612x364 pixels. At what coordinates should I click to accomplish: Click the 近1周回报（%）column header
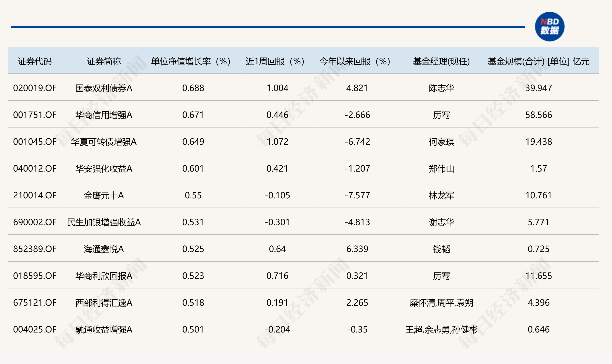click(275, 61)
